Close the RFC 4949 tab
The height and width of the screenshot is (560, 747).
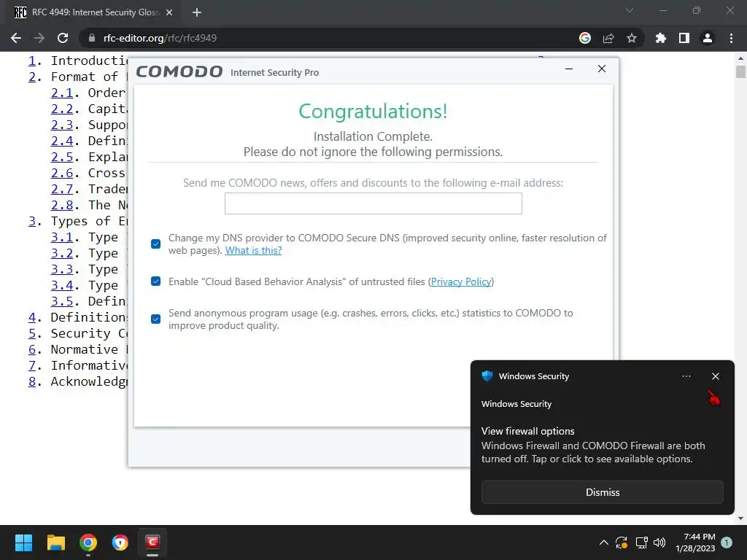coord(169,12)
